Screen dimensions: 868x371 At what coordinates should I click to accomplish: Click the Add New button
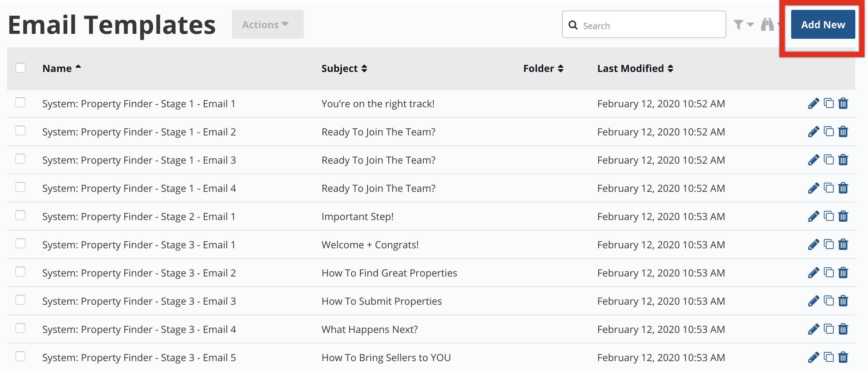(x=823, y=24)
